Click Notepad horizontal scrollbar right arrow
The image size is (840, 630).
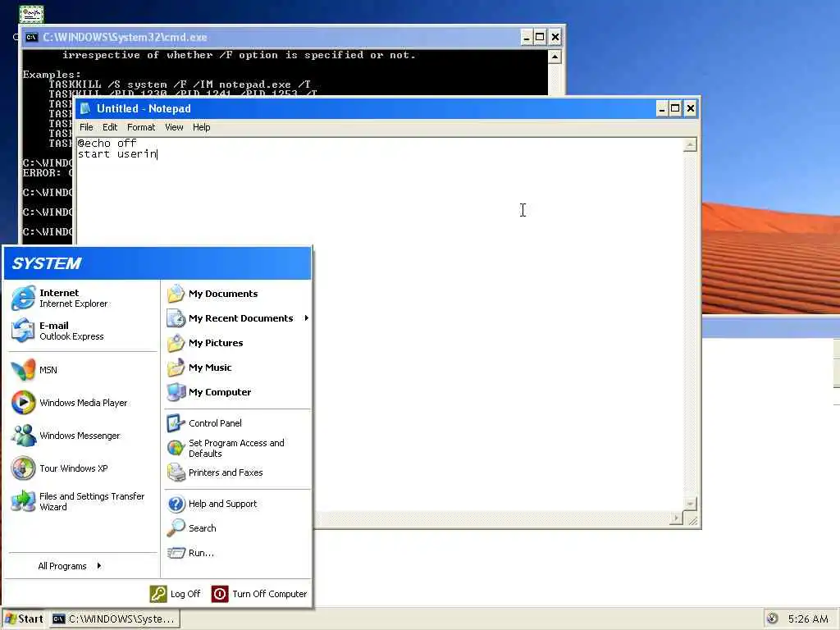[676, 518]
